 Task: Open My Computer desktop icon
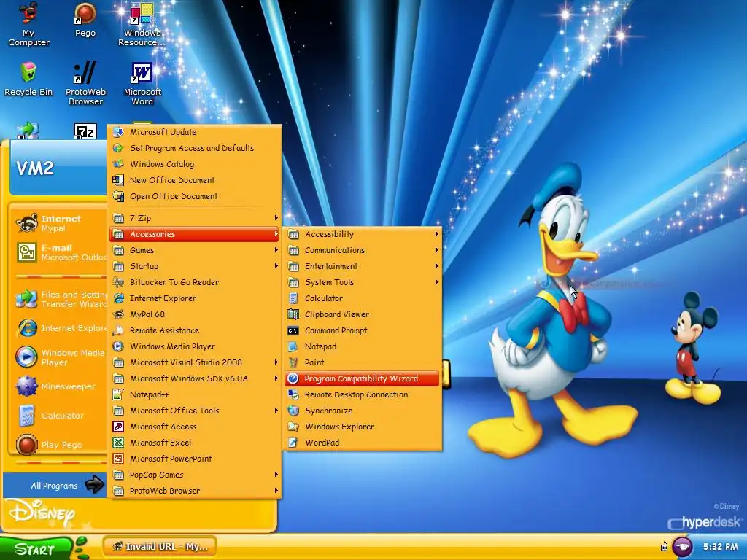28,24
